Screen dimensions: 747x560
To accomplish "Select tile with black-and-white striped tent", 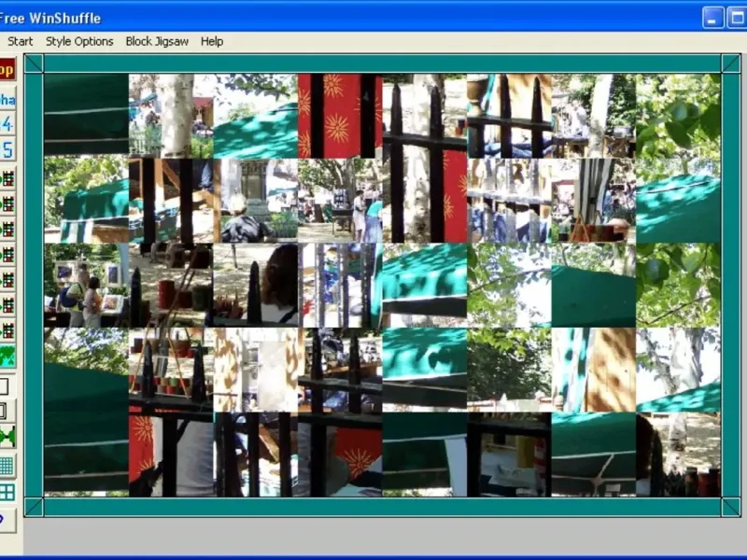I will pos(594,201).
